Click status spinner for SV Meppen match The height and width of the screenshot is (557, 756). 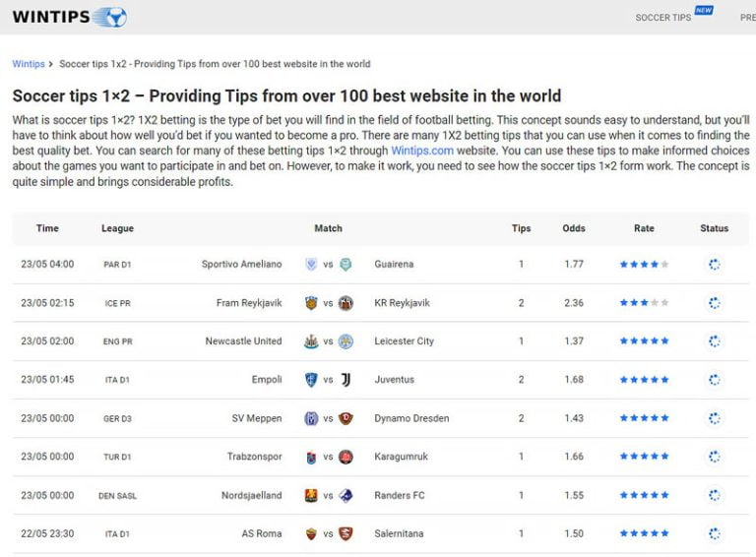pyautogui.click(x=715, y=418)
